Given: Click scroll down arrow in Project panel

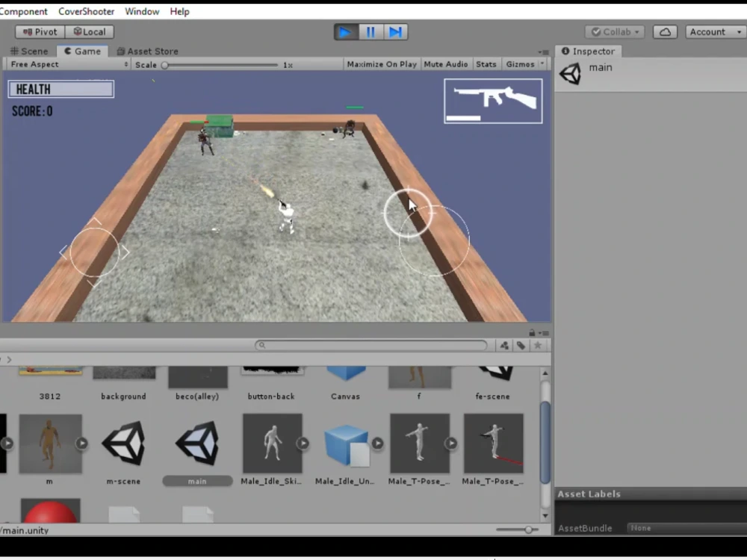Looking at the screenshot, I should point(545,516).
